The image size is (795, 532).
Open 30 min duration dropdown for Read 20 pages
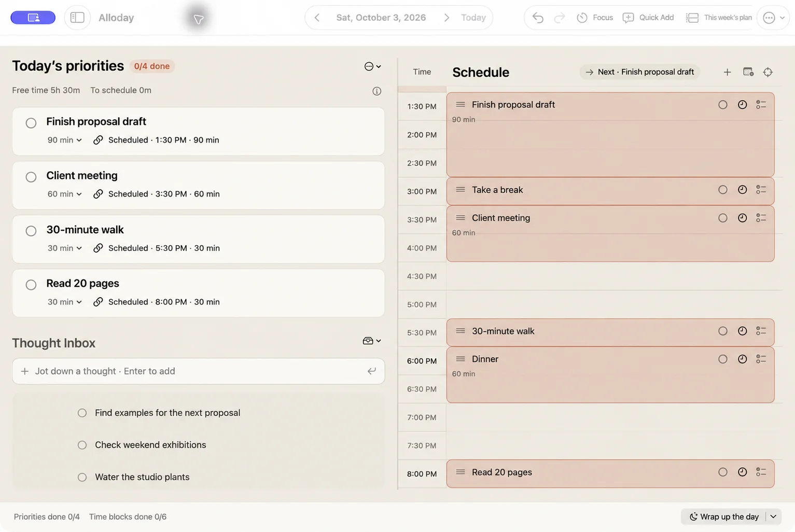[65, 302]
